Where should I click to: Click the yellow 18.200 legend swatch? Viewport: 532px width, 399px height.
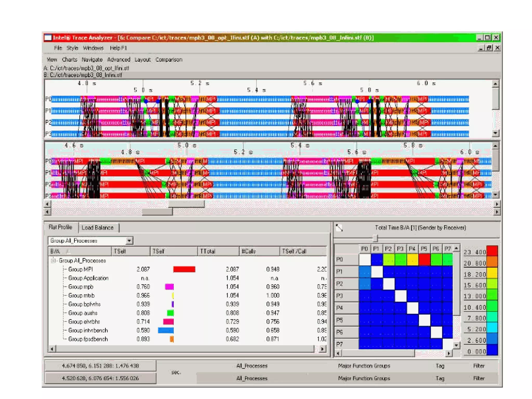click(492, 273)
